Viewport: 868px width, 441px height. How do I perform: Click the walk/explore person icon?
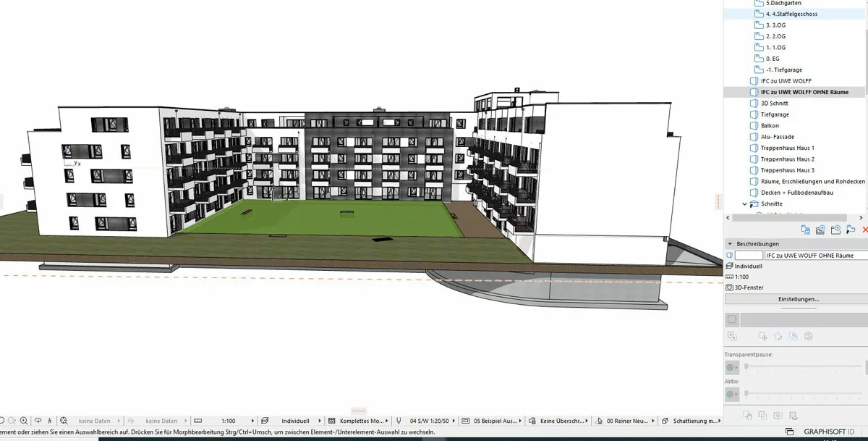click(50, 421)
